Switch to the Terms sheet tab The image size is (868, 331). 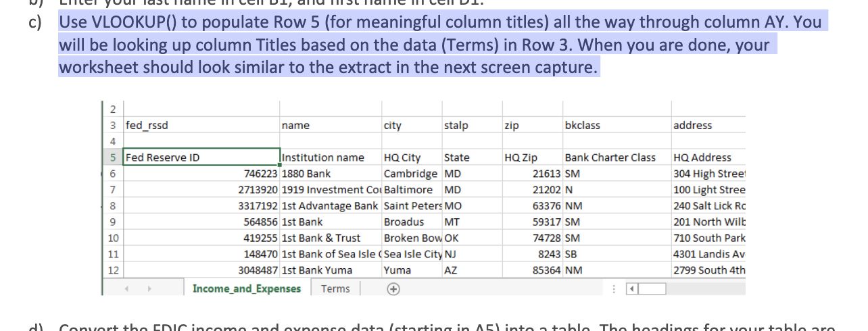[x=335, y=288]
